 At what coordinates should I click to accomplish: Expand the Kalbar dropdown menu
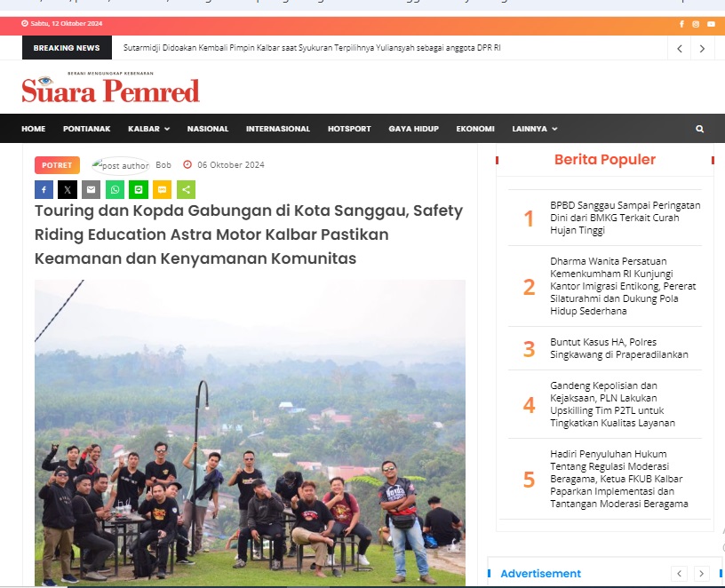149,129
